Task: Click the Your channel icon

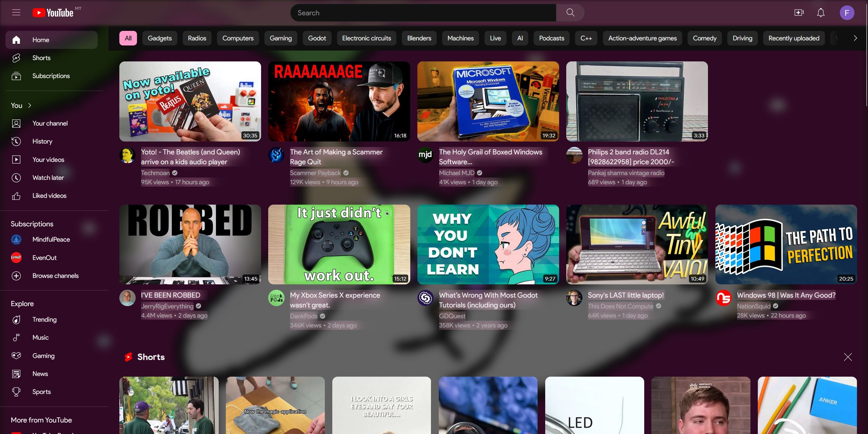Action: (x=16, y=124)
